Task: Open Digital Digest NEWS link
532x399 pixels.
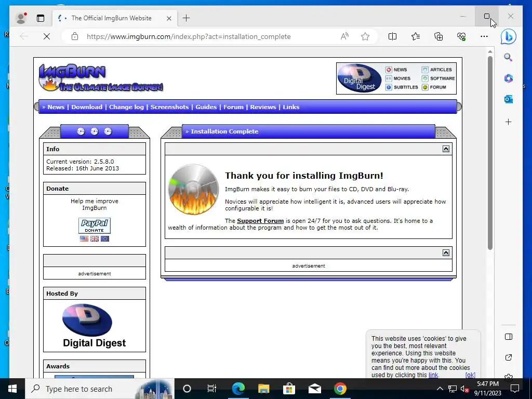Action: point(396,70)
